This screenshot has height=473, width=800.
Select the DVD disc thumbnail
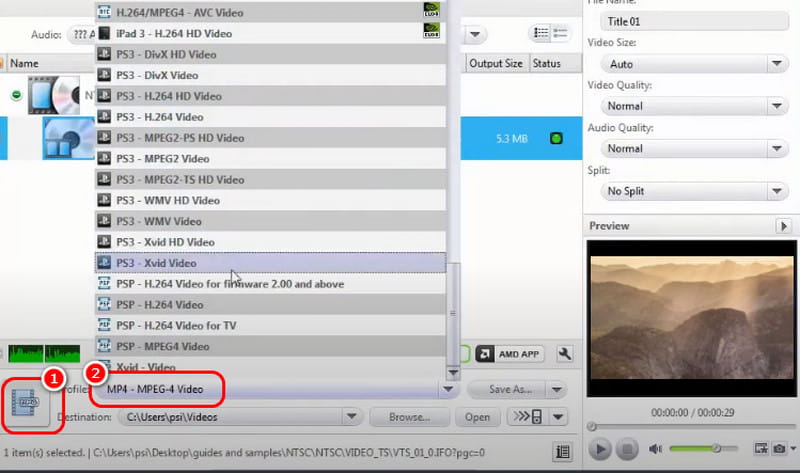tap(54, 95)
